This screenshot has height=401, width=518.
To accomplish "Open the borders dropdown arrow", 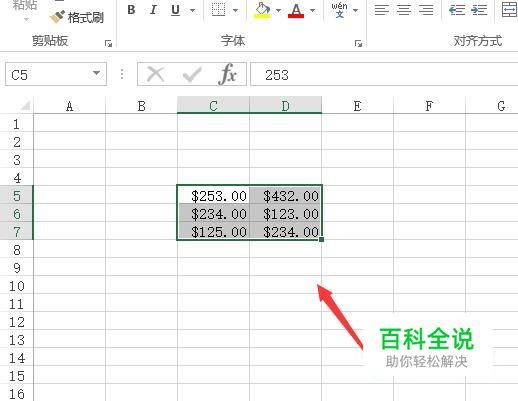I will (235, 10).
